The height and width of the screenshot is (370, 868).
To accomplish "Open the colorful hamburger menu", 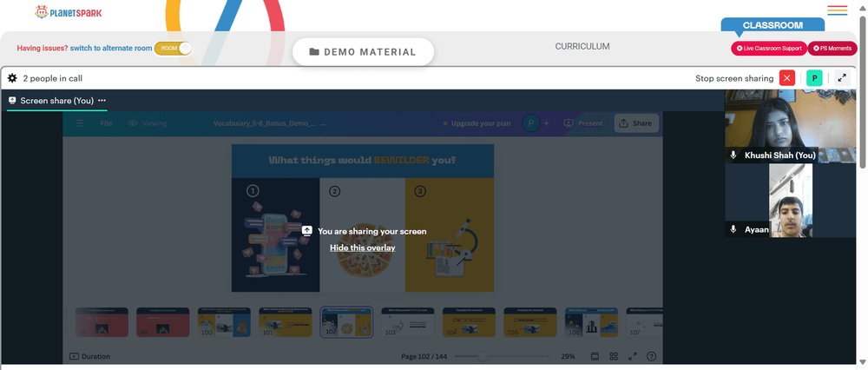I will pos(837,10).
